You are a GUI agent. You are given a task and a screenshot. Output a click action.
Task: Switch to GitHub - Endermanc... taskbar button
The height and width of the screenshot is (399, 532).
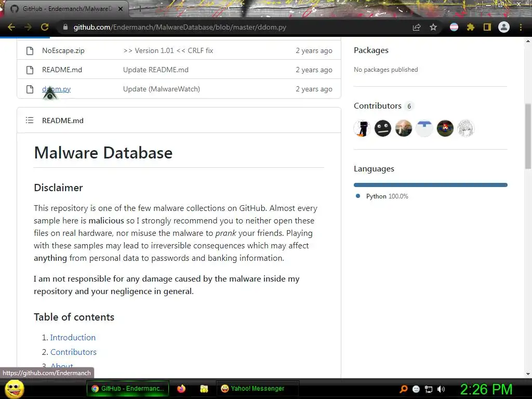[128, 389]
